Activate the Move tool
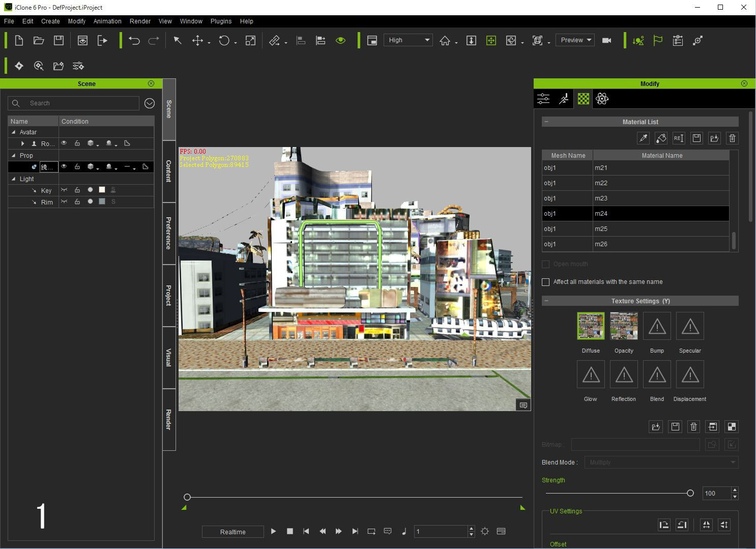 [197, 41]
